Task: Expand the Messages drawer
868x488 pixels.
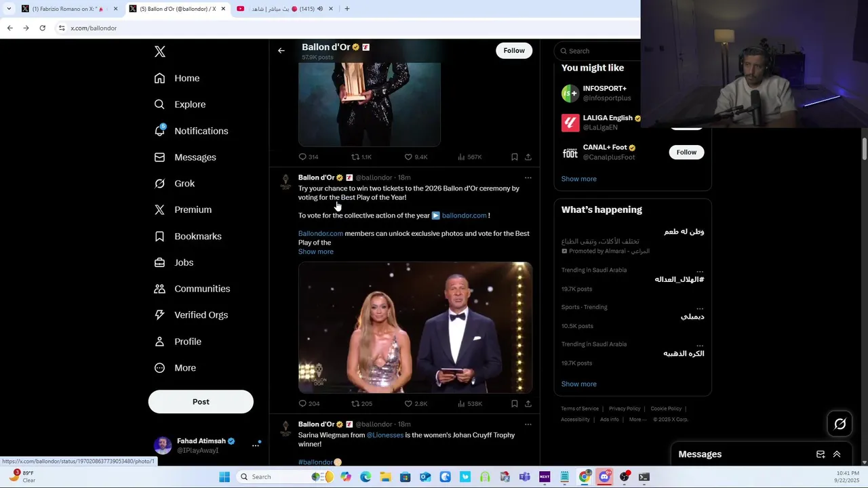Action: pyautogui.click(x=837, y=454)
